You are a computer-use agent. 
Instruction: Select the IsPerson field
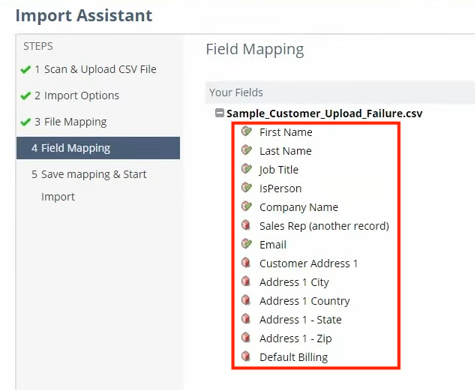coord(280,188)
